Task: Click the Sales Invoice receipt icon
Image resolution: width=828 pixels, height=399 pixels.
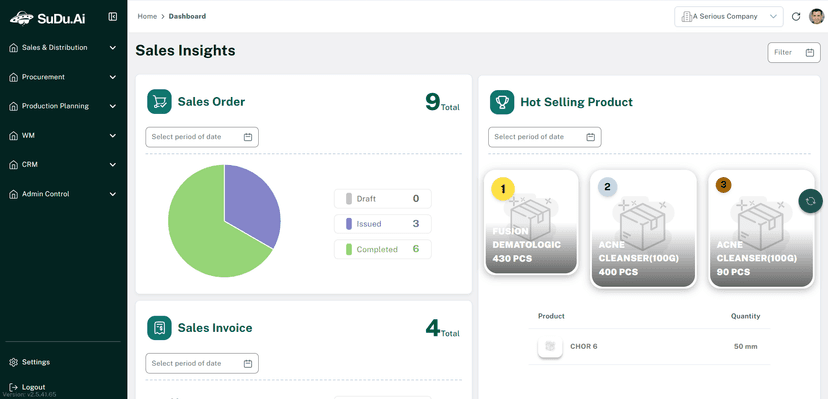Action: pos(159,328)
